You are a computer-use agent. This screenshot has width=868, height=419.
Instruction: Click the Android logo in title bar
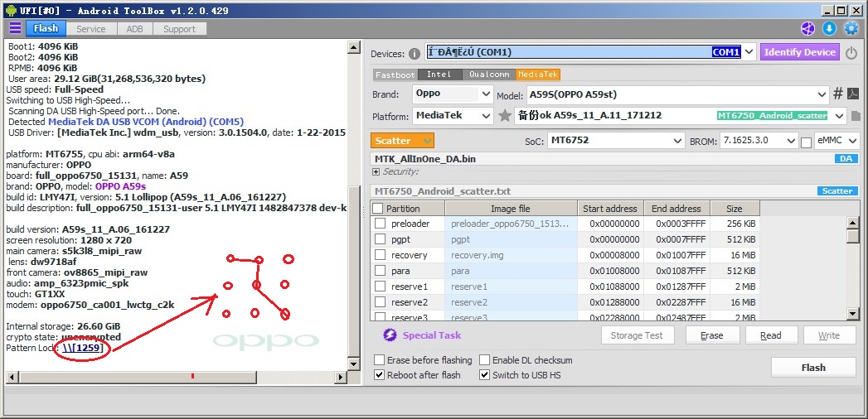tap(11, 11)
